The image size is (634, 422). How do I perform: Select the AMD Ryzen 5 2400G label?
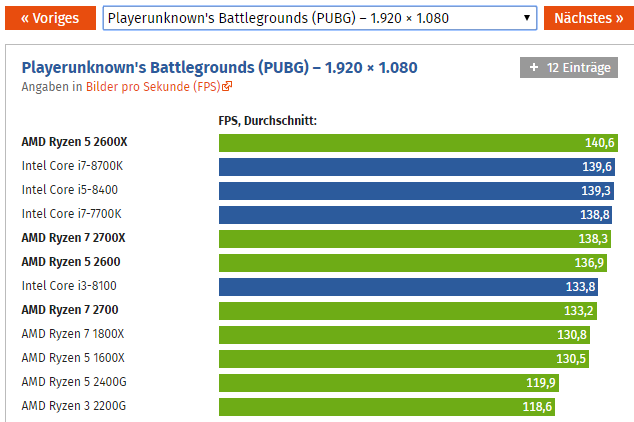tap(74, 382)
